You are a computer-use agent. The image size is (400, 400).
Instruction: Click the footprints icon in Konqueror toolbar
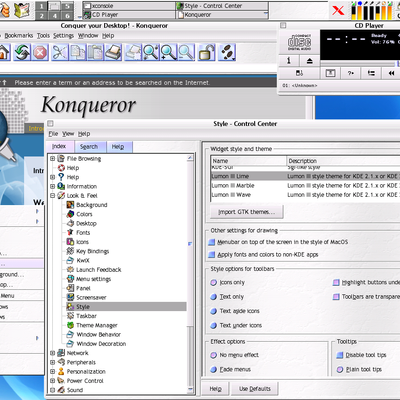[227, 52]
